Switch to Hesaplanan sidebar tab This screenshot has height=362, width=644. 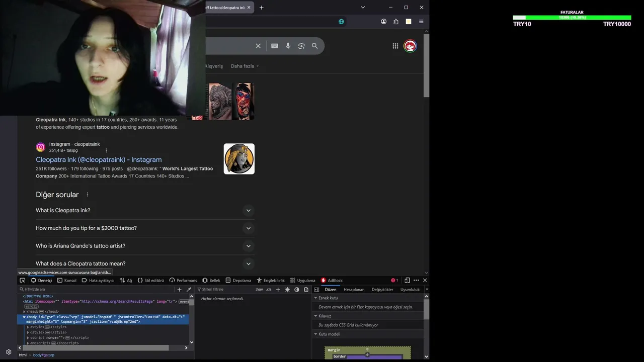(354, 290)
